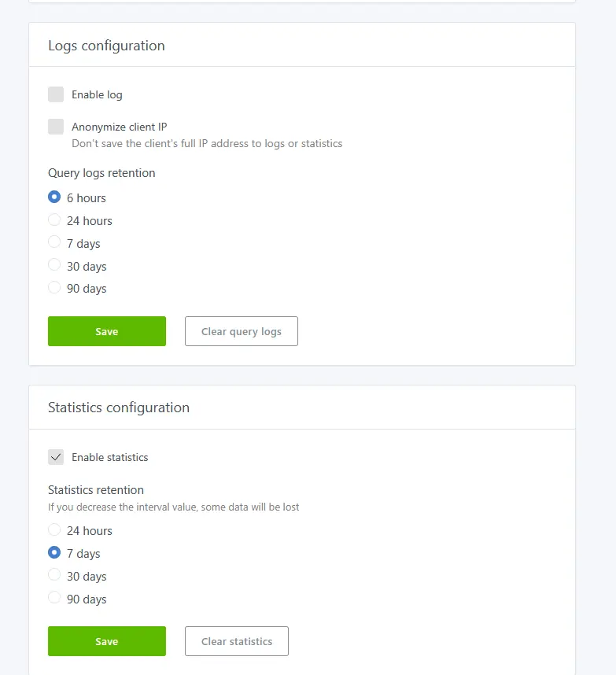Select 7 days statistics retention

click(54, 552)
